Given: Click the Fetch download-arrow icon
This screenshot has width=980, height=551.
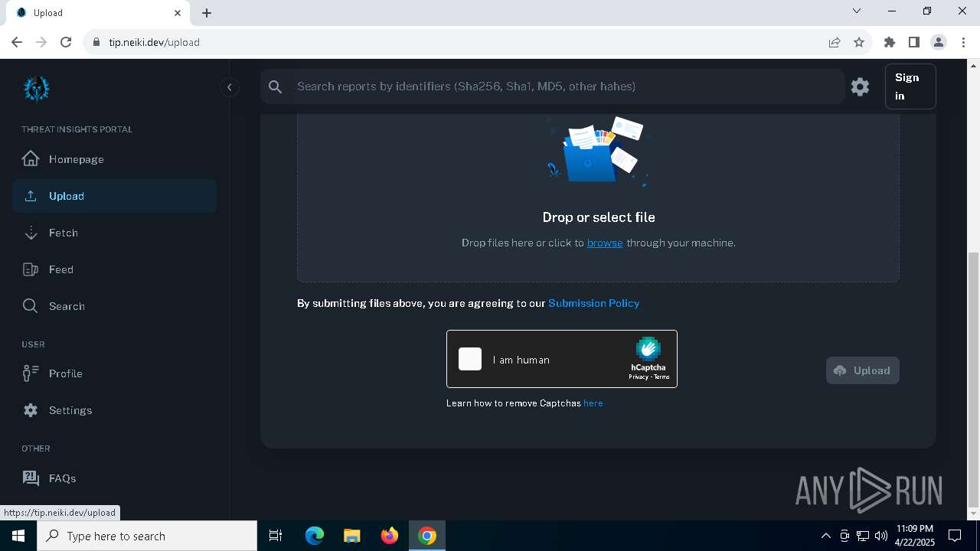Looking at the screenshot, I should [31, 233].
